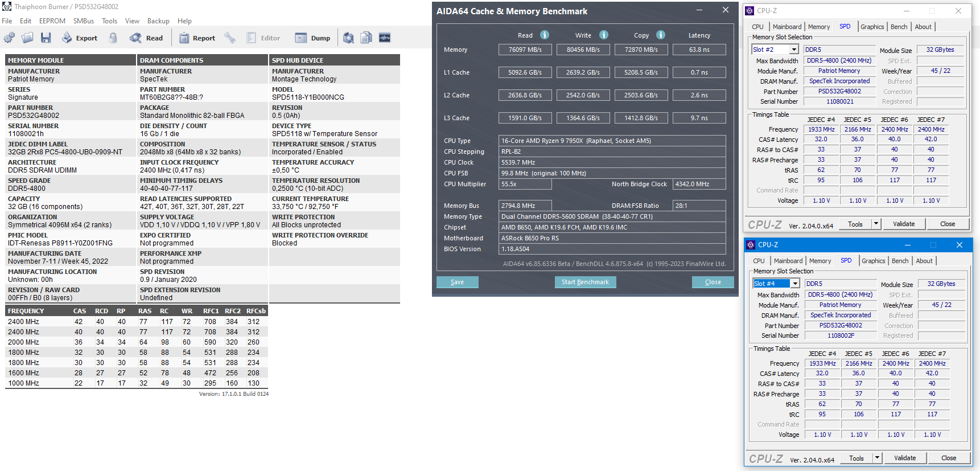The height and width of the screenshot is (471, 980).
Task: Click Close button at bottom of AIDA64 window
Action: click(713, 282)
